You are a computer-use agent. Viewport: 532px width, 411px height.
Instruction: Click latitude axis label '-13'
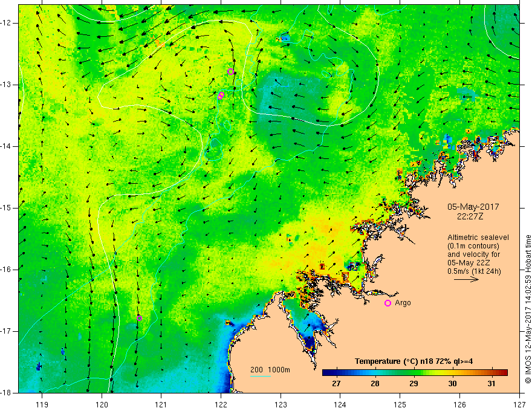pos(6,85)
